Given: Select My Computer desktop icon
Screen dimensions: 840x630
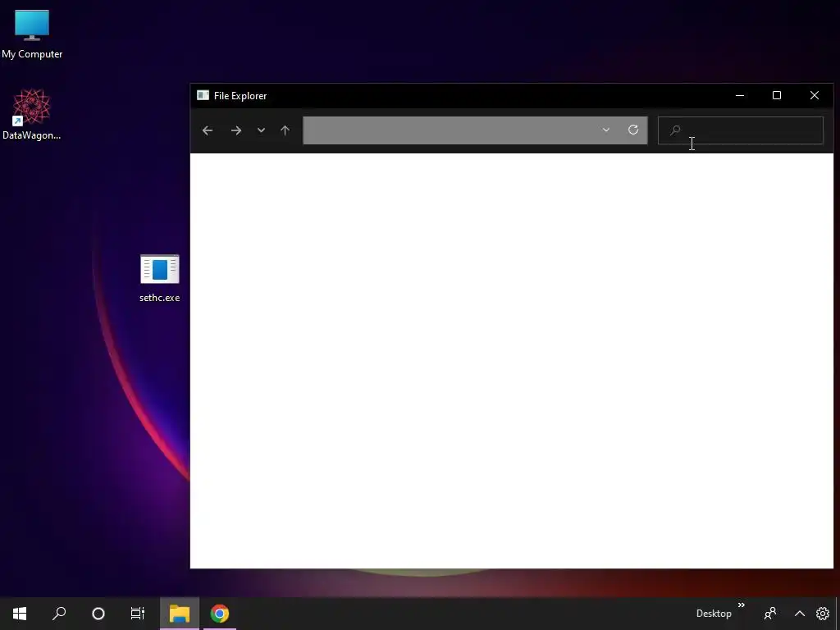Looking at the screenshot, I should (32, 34).
